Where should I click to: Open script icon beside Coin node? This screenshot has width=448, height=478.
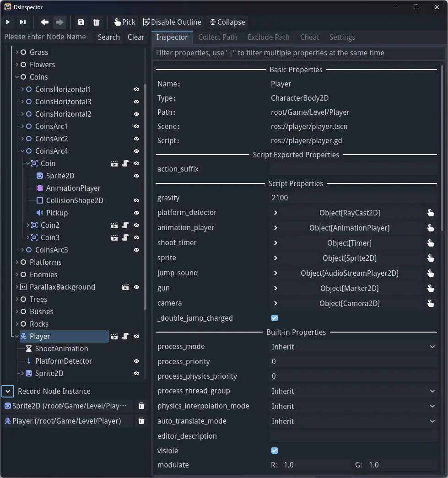point(125,164)
